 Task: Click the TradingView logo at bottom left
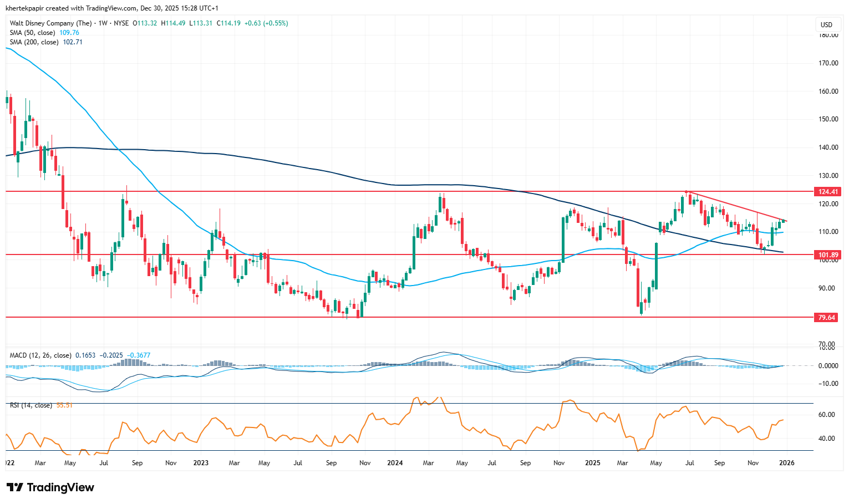(50, 487)
